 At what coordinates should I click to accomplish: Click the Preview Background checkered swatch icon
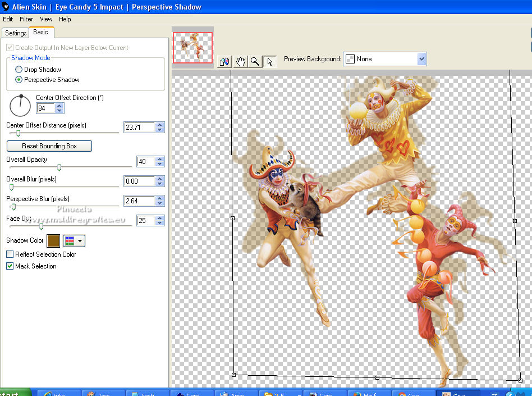[x=350, y=59]
